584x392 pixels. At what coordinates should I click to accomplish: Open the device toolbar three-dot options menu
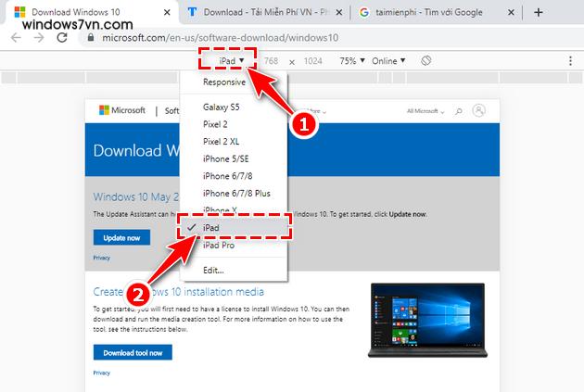point(569,61)
